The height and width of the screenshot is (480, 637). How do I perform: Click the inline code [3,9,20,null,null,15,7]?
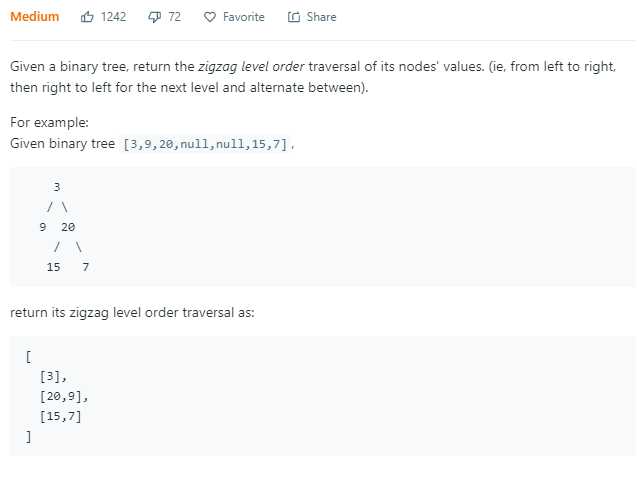click(205, 144)
